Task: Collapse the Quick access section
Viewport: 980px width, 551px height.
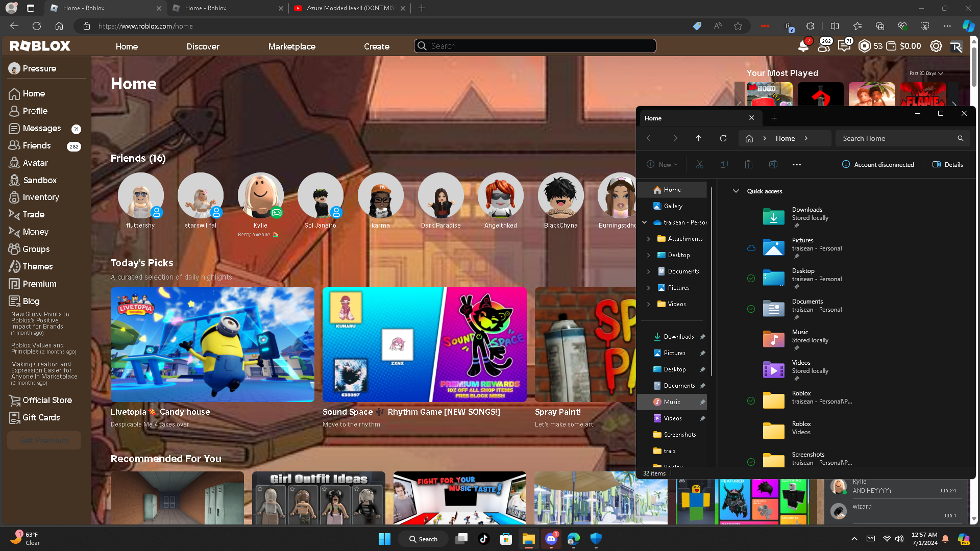Action: pyautogui.click(x=736, y=191)
